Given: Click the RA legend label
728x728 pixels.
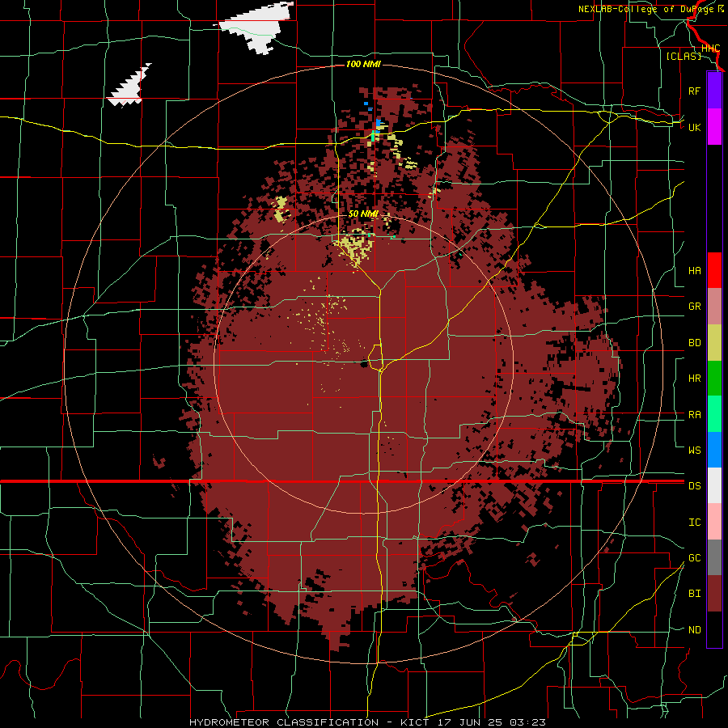Looking at the screenshot, I should (694, 414).
